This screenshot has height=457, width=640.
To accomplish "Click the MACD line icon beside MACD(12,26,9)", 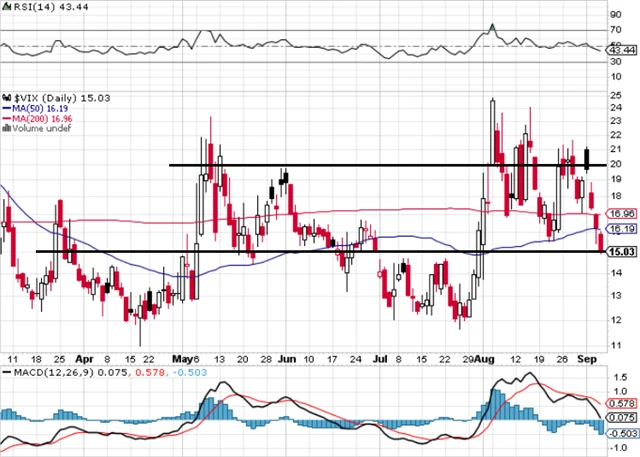I will point(8,373).
